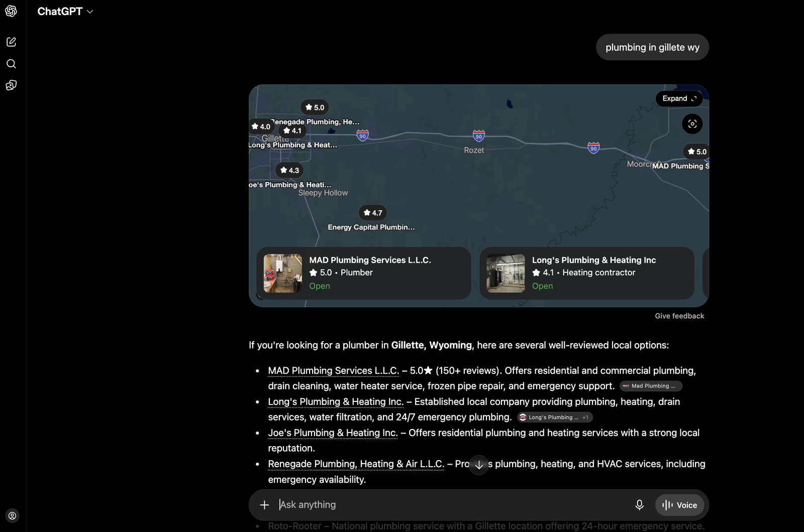Focus the Ask anything input field
This screenshot has width=804, height=532.
(x=452, y=505)
